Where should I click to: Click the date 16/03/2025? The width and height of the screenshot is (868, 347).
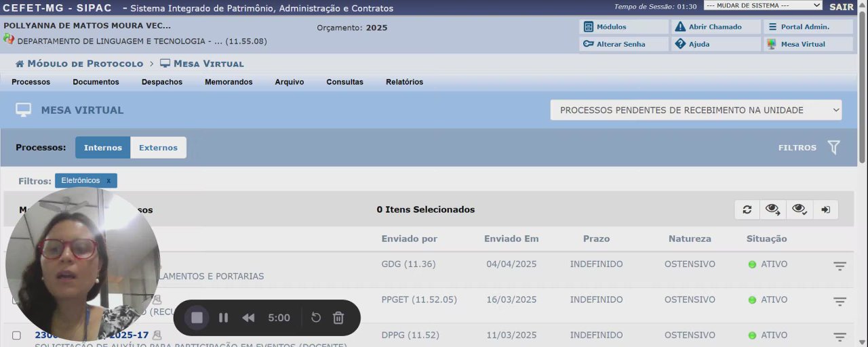pos(511,300)
